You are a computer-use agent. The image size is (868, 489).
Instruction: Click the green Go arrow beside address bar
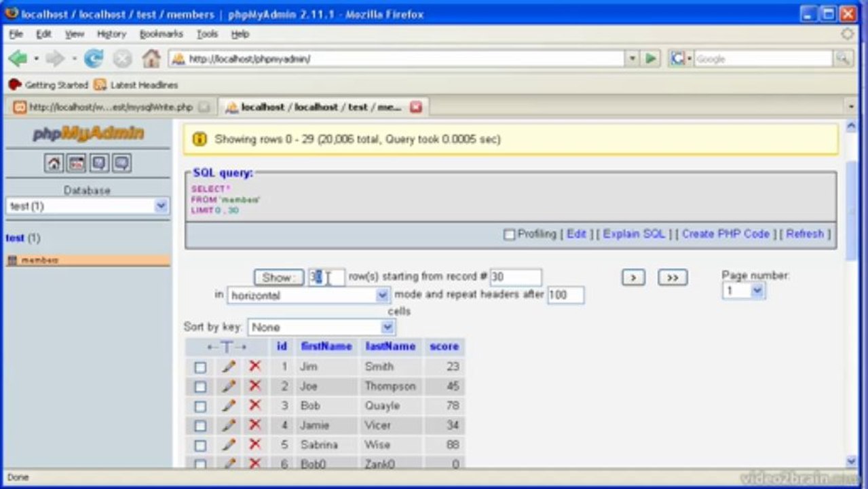(652, 59)
